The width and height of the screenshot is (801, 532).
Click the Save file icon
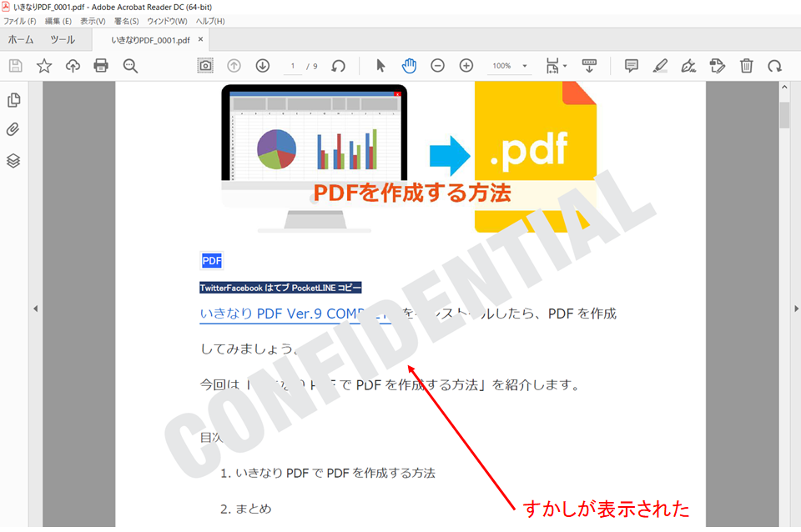point(15,66)
